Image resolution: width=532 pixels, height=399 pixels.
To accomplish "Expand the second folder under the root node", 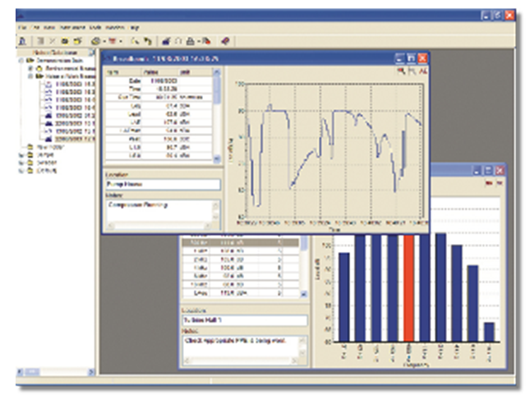I will [29, 76].
